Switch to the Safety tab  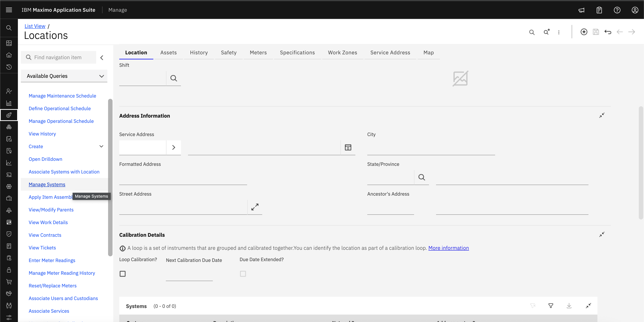(228, 52)
